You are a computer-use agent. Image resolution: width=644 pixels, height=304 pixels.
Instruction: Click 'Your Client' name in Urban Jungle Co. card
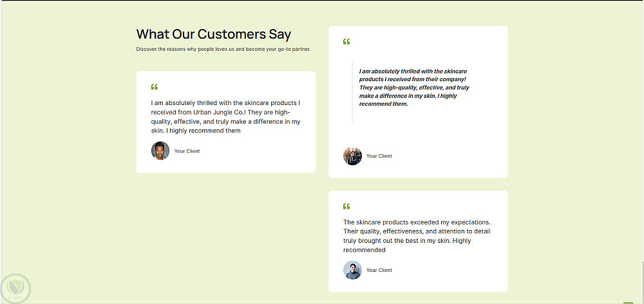[x=187, y=151]
